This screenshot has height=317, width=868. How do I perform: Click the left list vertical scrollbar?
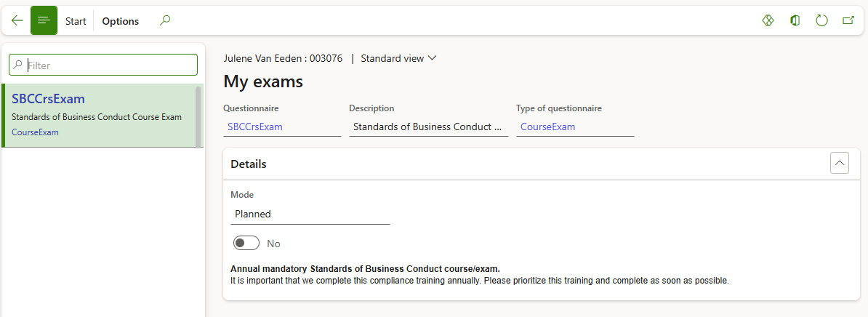pos(198,116)
